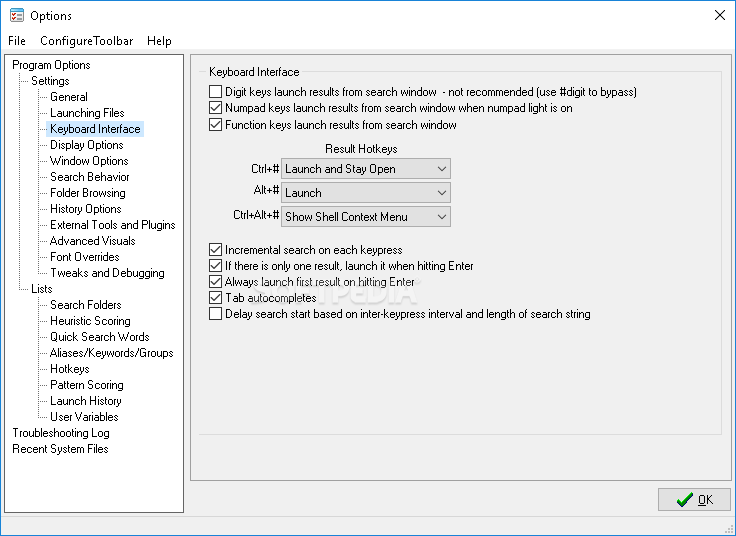Open Tweaks and Debugging page
Image resolution: width=736 pixels, height=536 pixels.
click(x=107, y=273)
